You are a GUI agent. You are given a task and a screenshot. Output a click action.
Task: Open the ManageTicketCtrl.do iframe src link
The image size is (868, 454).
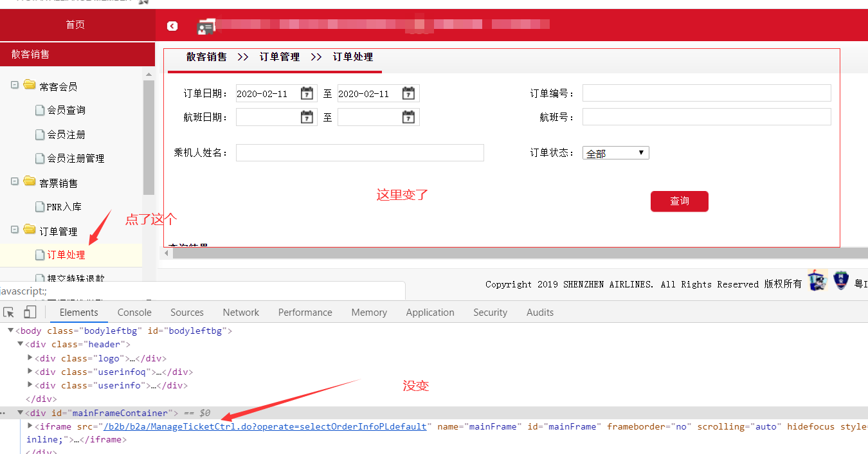coord(265,426)
